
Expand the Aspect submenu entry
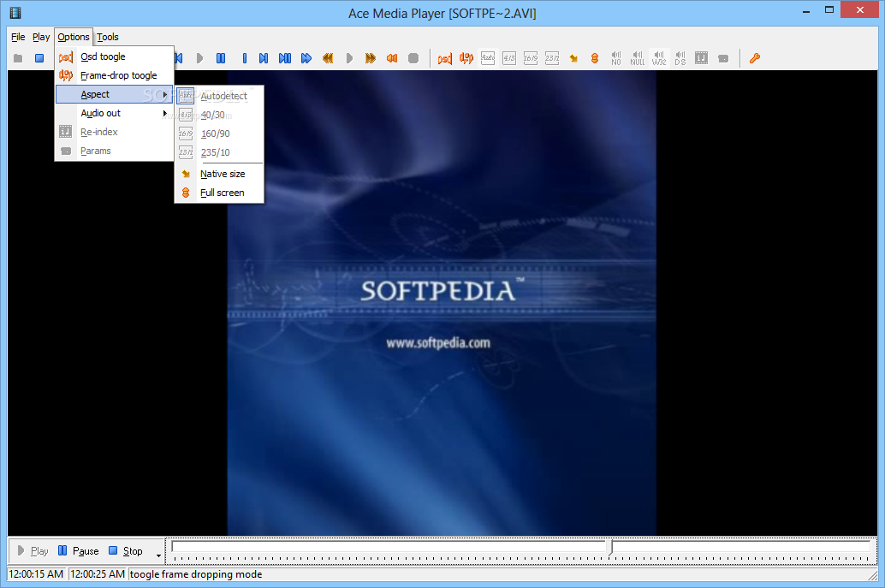115,94
